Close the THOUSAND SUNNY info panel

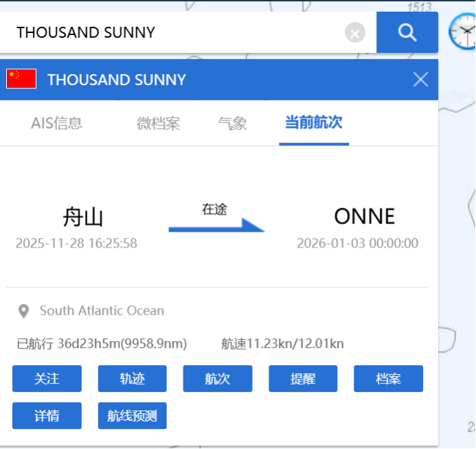(420, 80)
